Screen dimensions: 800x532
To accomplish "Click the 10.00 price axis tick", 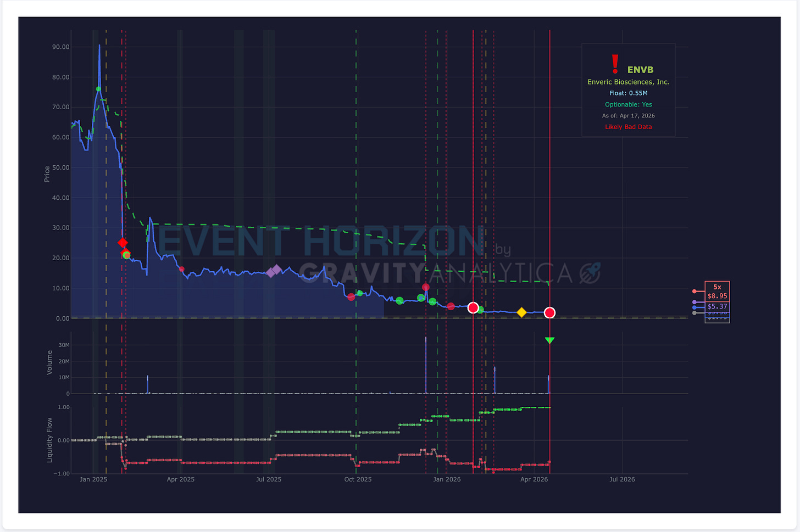I will pos(61,288).
